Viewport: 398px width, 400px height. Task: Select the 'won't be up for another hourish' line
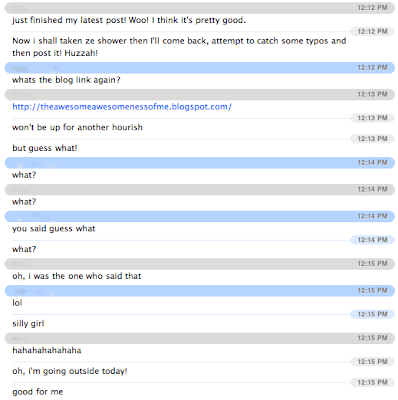pos(77,127)
